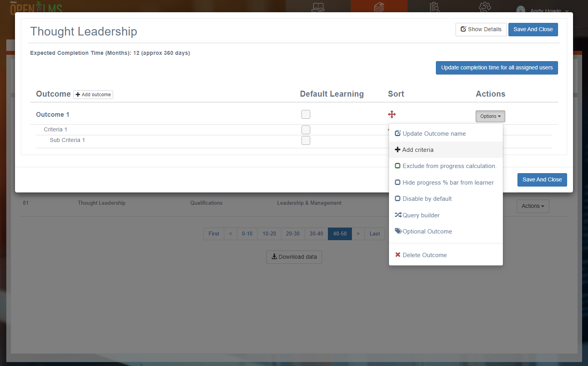Click the Leadership & Management table cell
The width and height of the screenshot is (588, 366).
(x=309, y=203)
